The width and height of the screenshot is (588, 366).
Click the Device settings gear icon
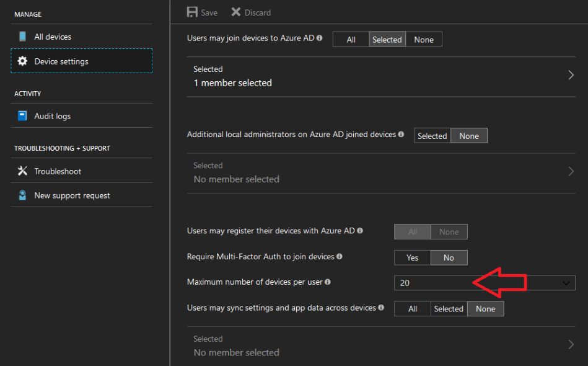22,61
